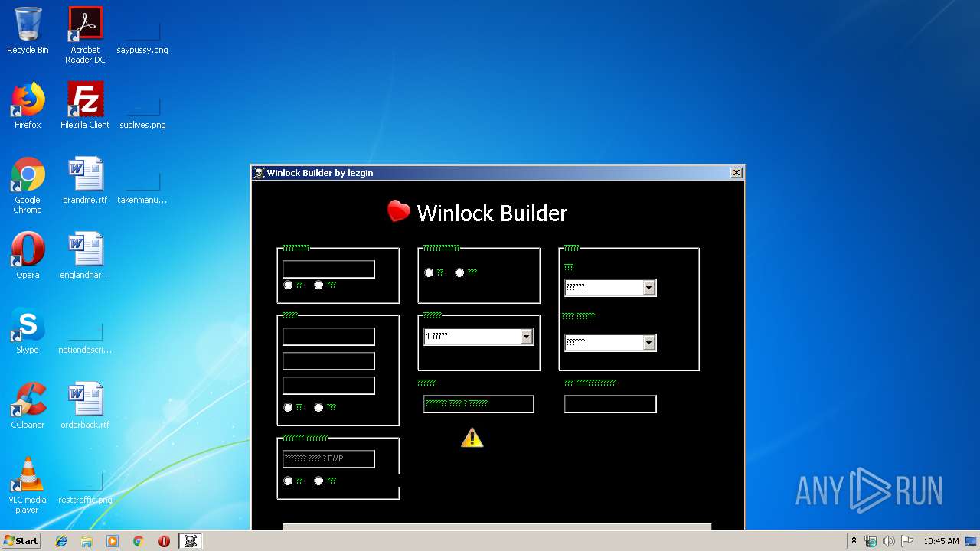The width and height of the screenshot is (980, 551).
Task: Open the Recycle Bin desktop icon
Action: pos(28,31)
